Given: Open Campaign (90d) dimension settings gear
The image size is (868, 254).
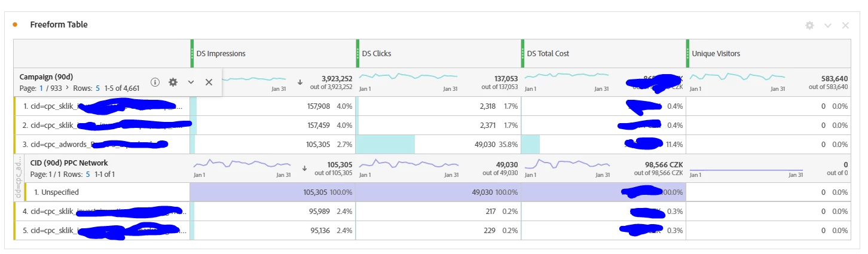Looking at the screenshot, I should (x=173, y=82).
